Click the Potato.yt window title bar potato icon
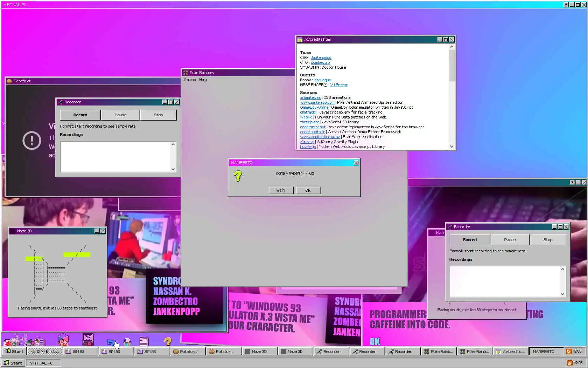The image size is (588, 368). click(x=9, y=81)
